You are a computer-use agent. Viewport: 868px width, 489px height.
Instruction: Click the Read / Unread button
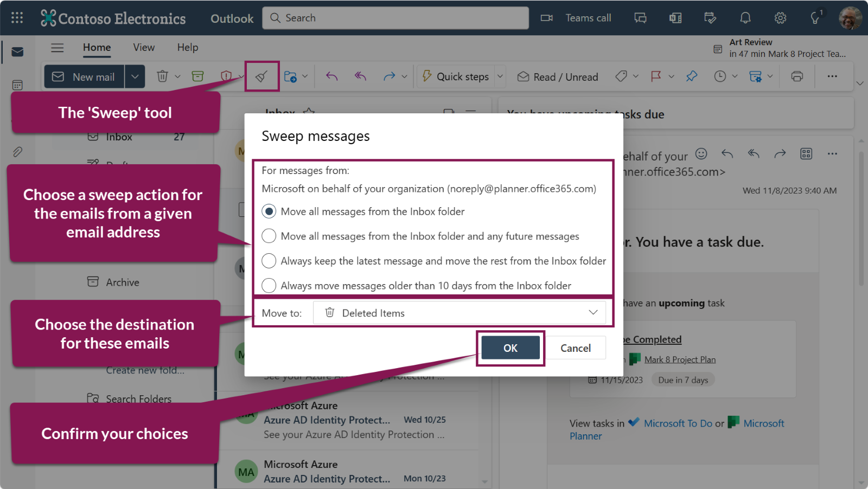pyautogui.click(x=558, y=77)
